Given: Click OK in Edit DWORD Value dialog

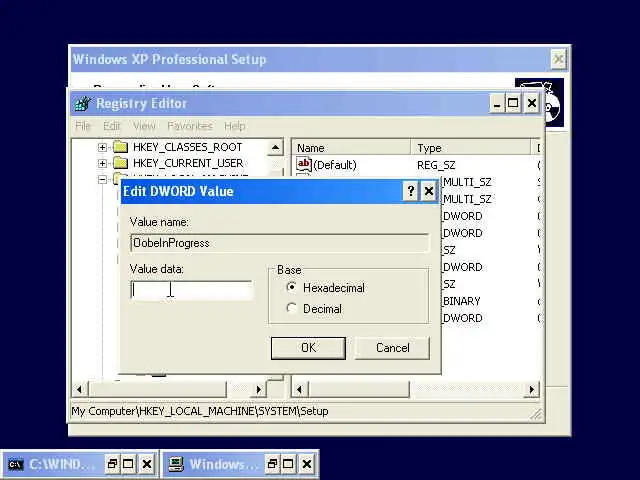Looking at the screenshot, I should [x=308, y=348].
